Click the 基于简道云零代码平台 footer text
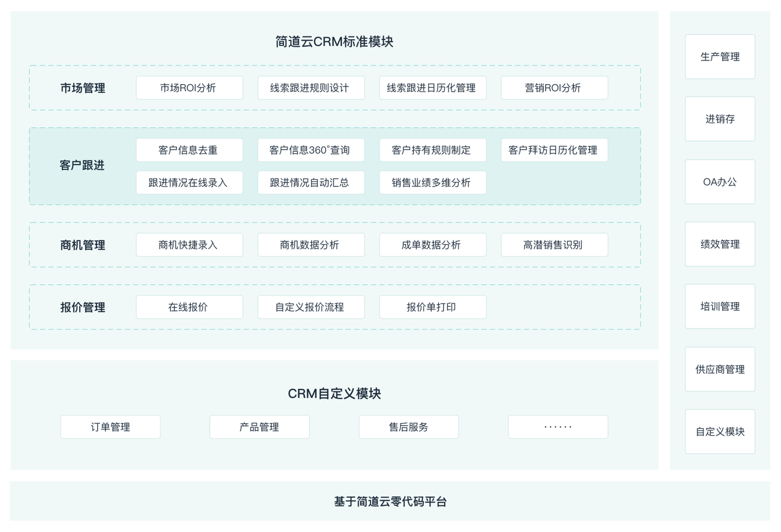This screenshot has height=532, width=781. pyautogui.click(x=390, y=502)
